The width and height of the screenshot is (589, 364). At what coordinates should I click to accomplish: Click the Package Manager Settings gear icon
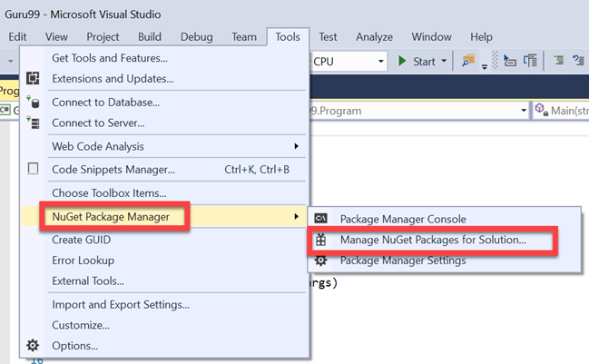coord(320,261)
